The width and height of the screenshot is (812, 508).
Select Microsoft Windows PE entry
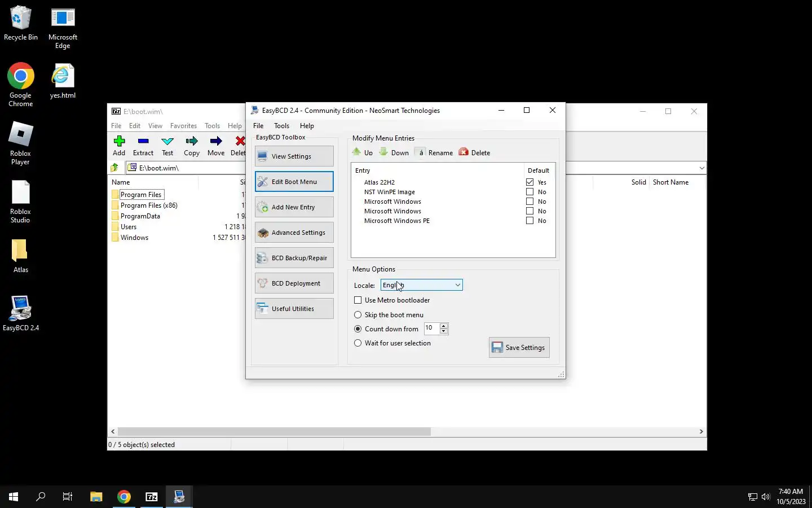pyautogui.click(x=396, y=221)
